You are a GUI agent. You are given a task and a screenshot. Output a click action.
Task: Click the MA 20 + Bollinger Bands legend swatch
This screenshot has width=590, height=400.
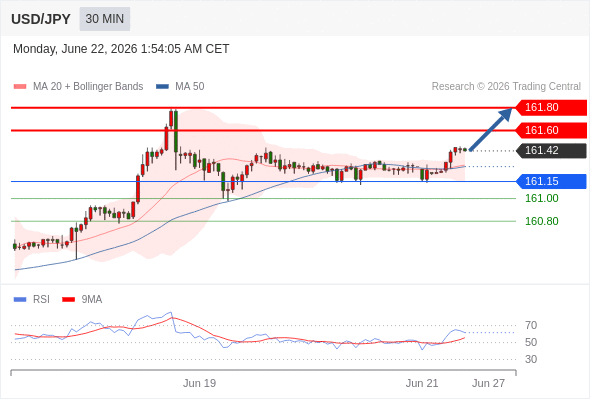pyautogui.click(x=20, y=87)
